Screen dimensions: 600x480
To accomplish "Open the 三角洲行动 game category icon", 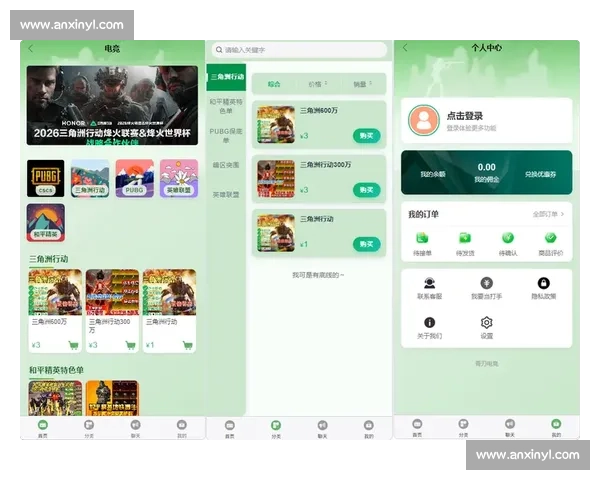I will (x=90, y=178).
